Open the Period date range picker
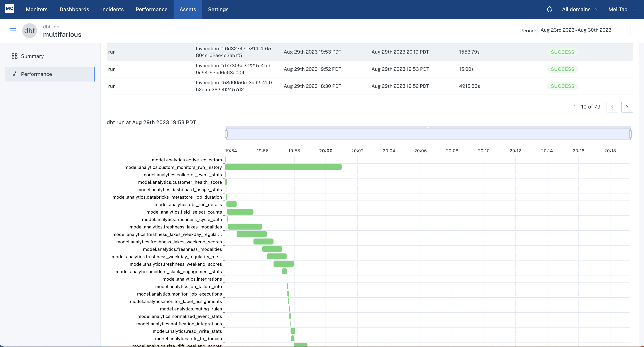This screenshot has width=644, height=347. pos(583,30)
